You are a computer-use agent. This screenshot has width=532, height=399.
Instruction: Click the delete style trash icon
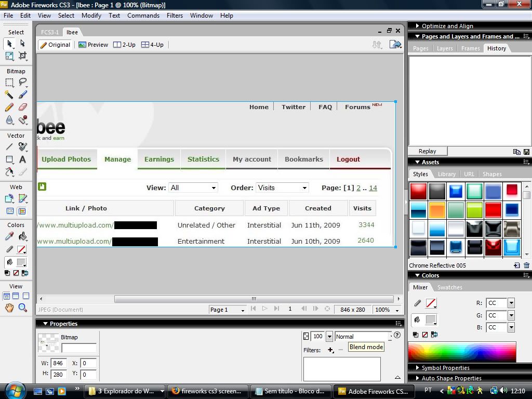[527, 265]
